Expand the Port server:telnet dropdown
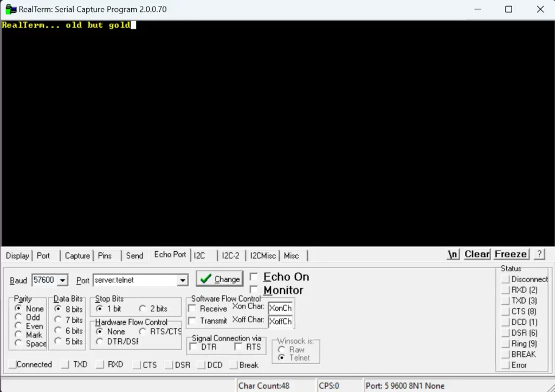Viewport: 555px width, 392px height. [x=182, y=280]
